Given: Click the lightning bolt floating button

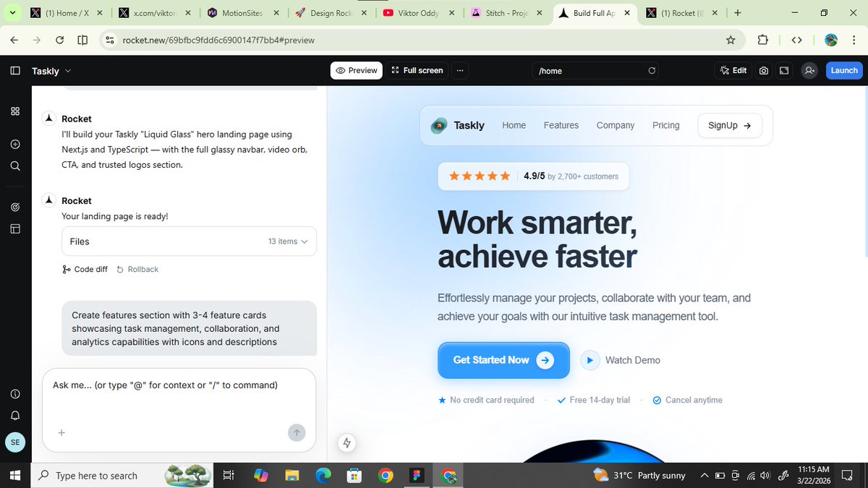Looking at the screenshot, I should pos(346,443).
